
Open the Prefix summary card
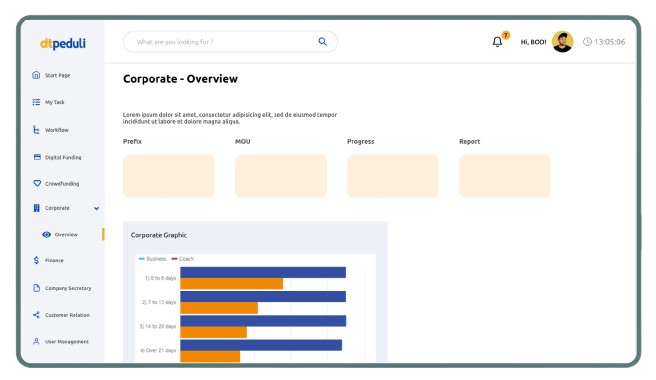point(169,176)
